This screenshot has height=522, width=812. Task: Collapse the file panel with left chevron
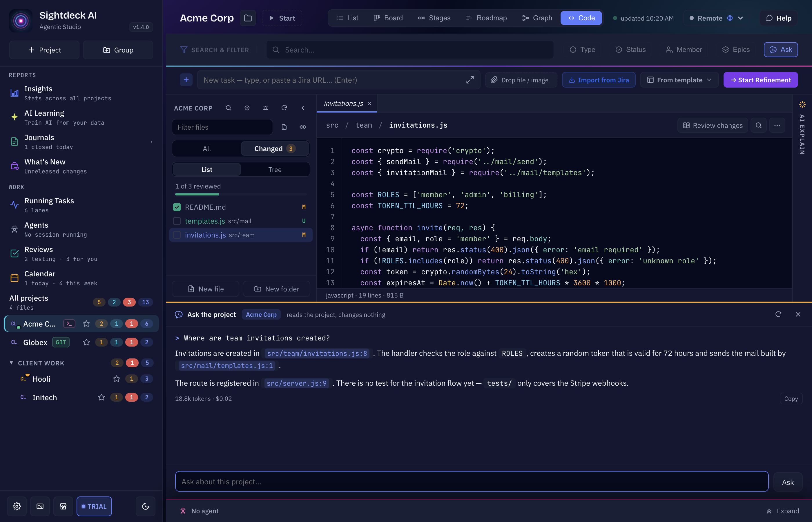303,108
